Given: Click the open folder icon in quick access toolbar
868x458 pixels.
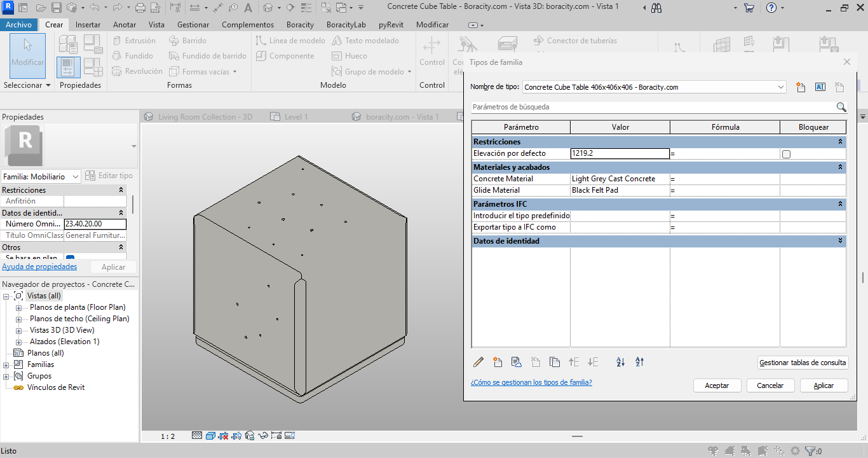Looking at the screenshot, I should click(41, 8).
